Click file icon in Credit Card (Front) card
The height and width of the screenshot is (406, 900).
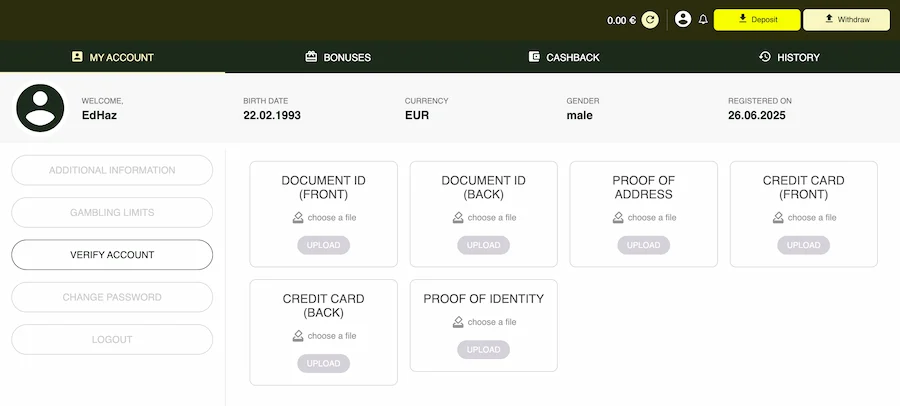[778, 218]
